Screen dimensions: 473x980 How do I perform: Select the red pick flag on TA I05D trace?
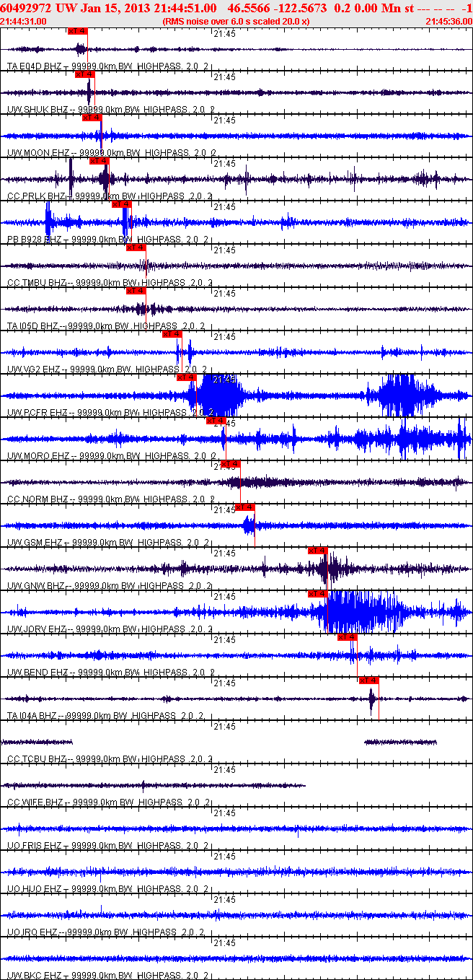click(x=136, y=291)
